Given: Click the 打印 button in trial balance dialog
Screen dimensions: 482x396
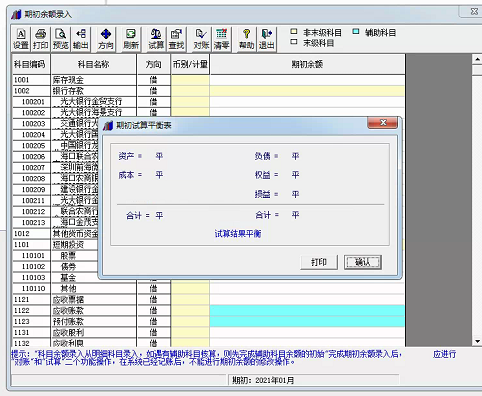Looking at the screenshot, I should pos(319,262).
